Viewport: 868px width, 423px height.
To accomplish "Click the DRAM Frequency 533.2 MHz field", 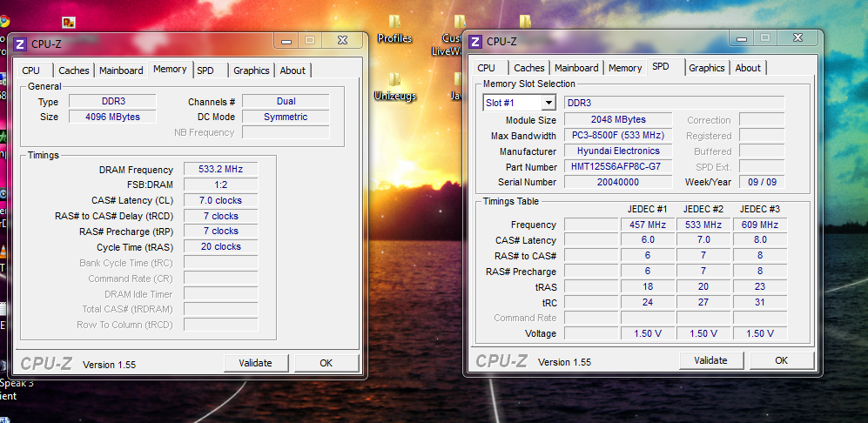I will pyautogui.click(x=221, y=170).
